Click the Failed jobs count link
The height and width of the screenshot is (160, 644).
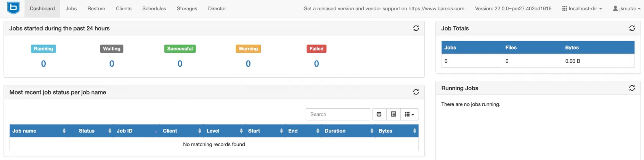pyautogui.click(x=316, y=64)
